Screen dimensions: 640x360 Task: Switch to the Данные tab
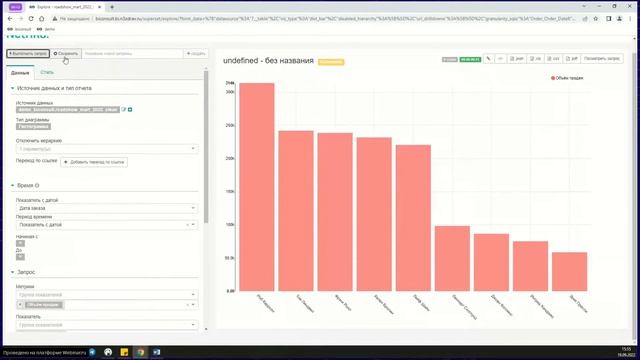tap(20, 73)
